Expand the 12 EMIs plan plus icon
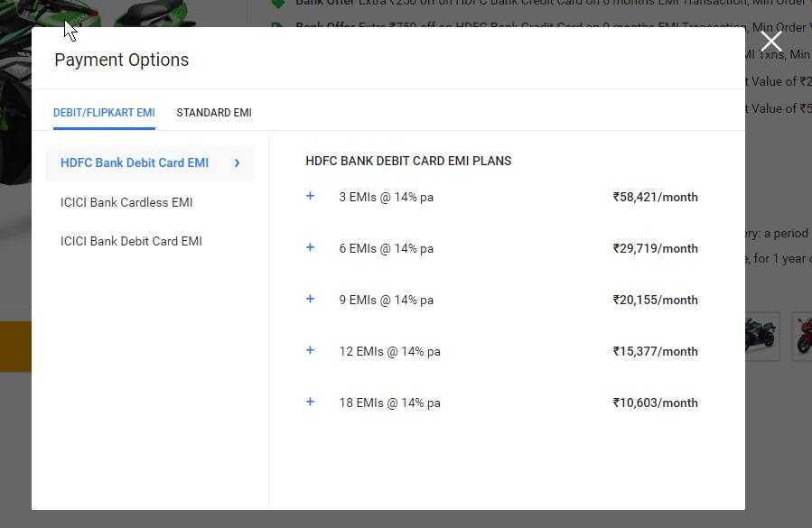Viewport: 812px width, 528px height. 310,350
